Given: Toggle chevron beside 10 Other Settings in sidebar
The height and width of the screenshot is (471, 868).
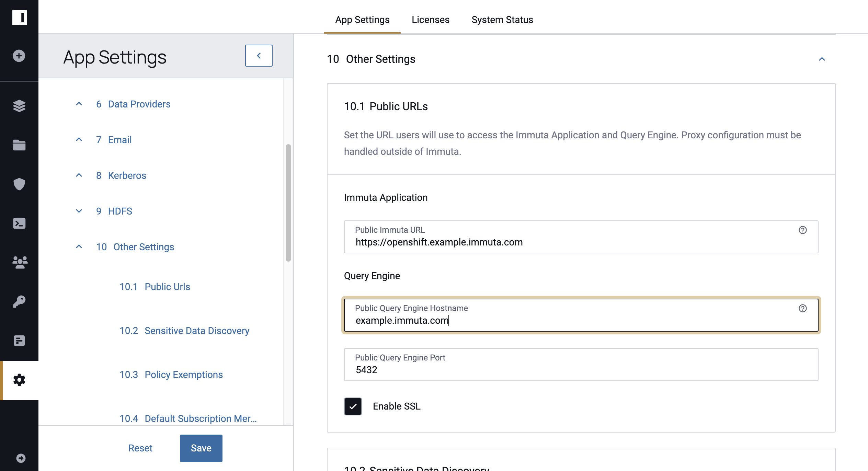Looking at the screenshot, I should tap(79, 246).
